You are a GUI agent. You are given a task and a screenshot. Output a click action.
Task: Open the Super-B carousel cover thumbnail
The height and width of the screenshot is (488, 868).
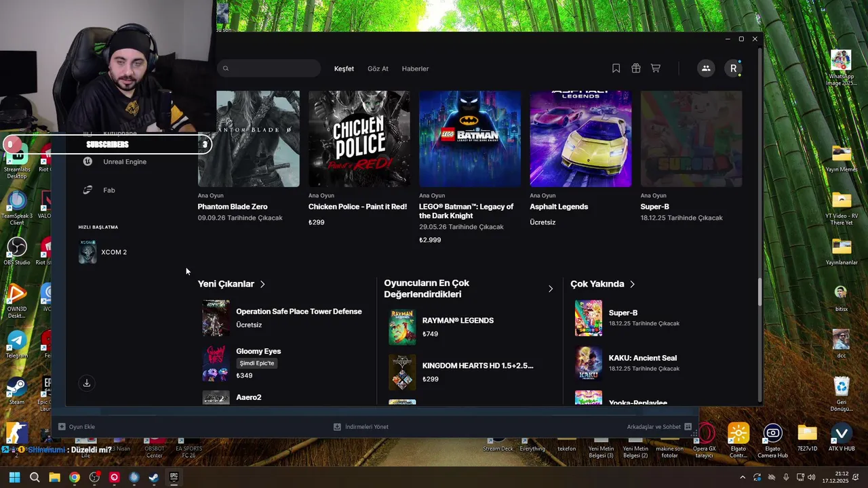tap(691, 139)
